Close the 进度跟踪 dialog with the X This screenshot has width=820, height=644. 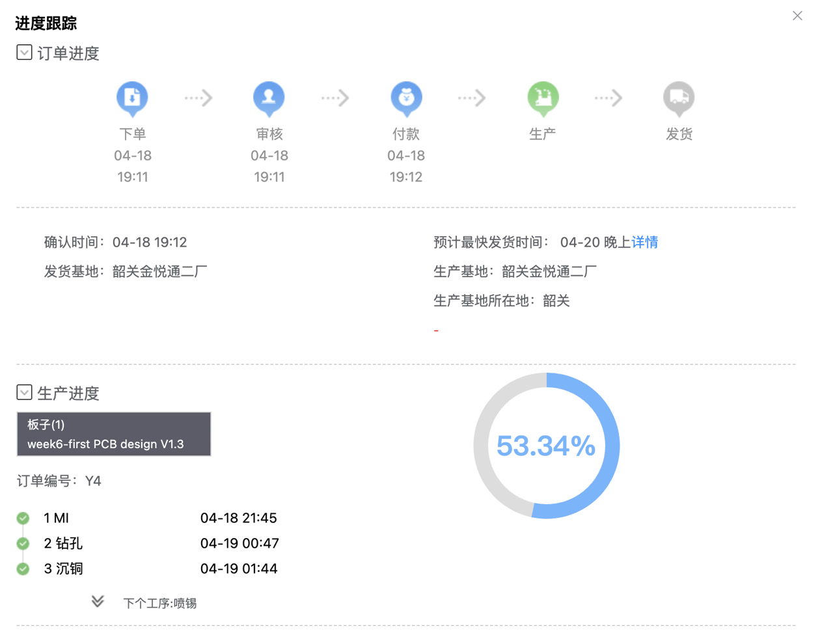[797, 16]
